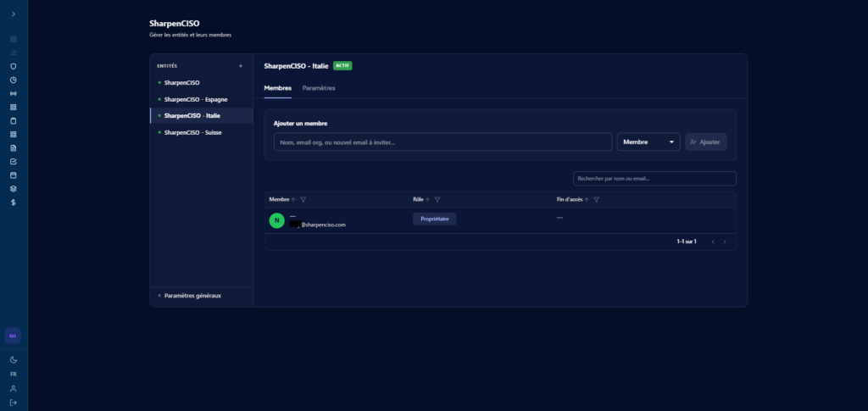Go to next page of members
The image size is (868, 411).
tap(725, 242)
